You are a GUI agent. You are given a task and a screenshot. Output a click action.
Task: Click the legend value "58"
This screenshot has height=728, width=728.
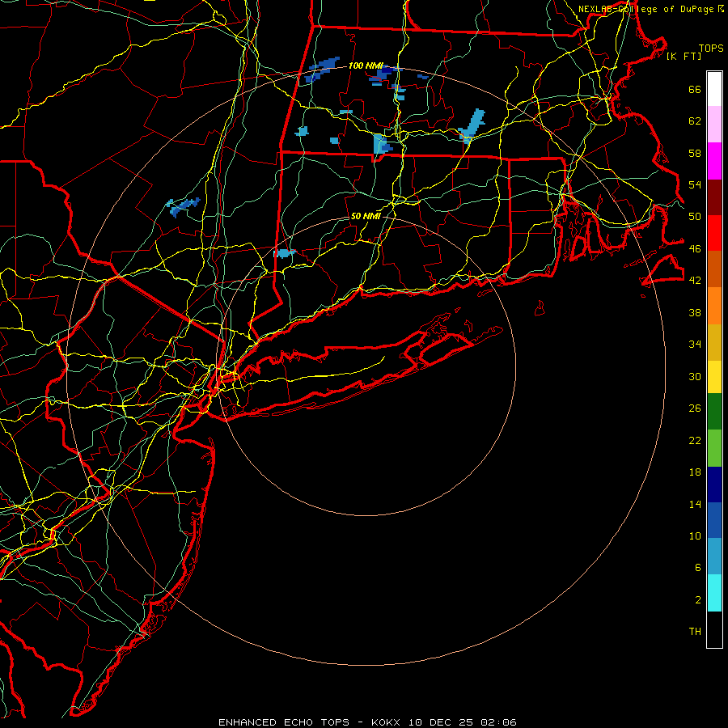pyautogui.click(x=695, y=153)
